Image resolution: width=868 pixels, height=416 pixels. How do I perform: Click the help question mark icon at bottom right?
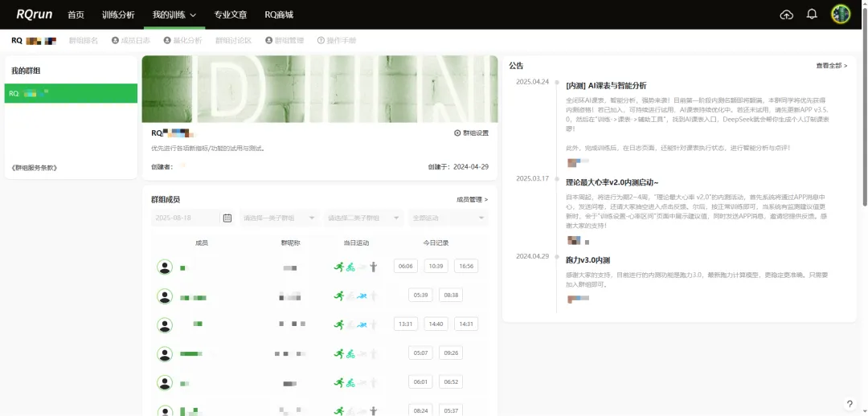pos(850,404)
